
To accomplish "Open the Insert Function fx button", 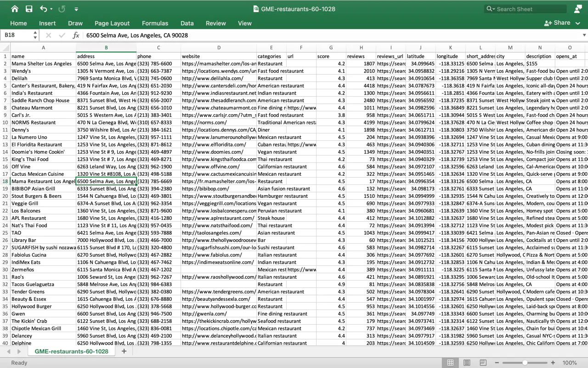I will point(76,35).
